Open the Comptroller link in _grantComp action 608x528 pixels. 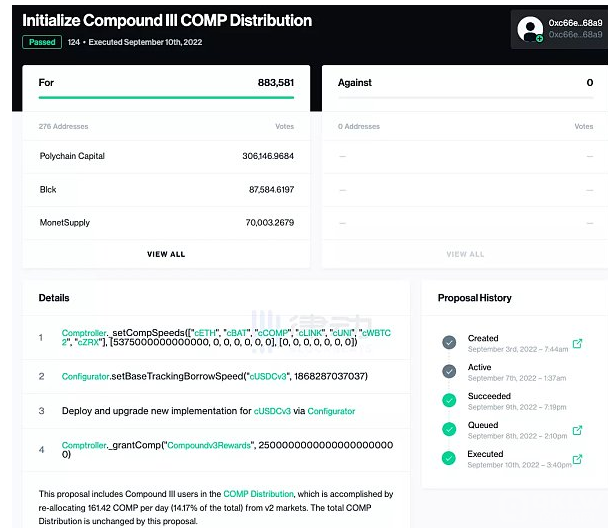(x=84, y=445)
